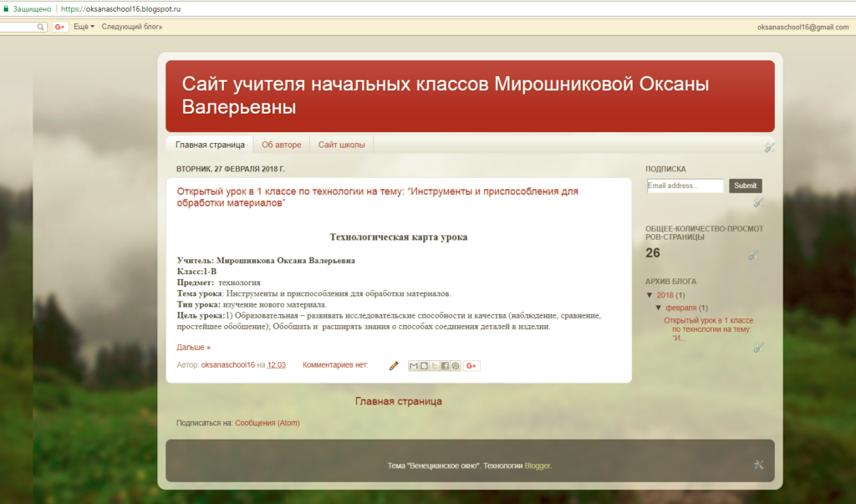Click search magnifier icon in navbar
The image size is (856, 504).
(40, 27)
